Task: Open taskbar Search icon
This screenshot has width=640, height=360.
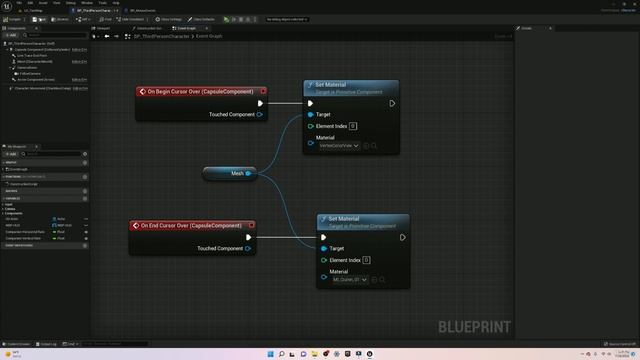Action: point(282,354)
